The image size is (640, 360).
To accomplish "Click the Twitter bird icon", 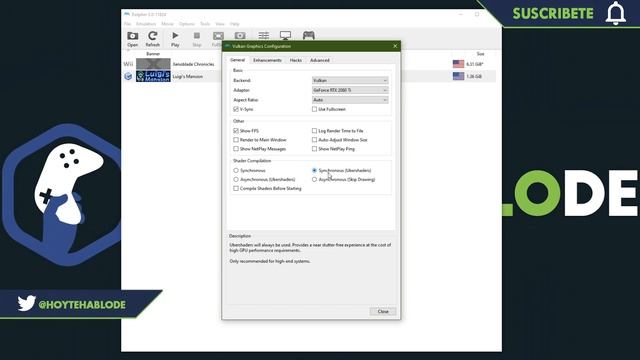I will coord(27,304).
